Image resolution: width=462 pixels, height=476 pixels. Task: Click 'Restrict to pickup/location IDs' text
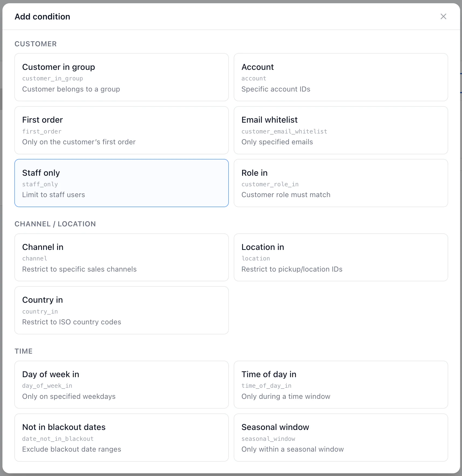pos(292,269)
